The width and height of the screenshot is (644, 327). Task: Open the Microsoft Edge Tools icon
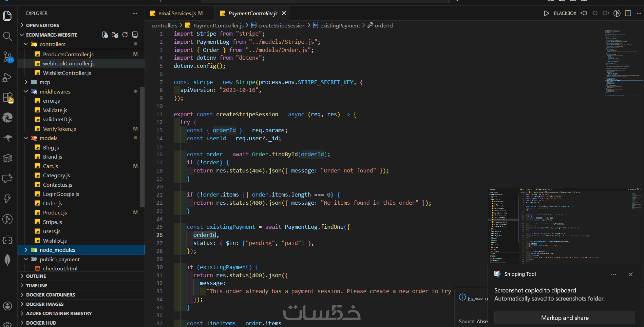7,118
